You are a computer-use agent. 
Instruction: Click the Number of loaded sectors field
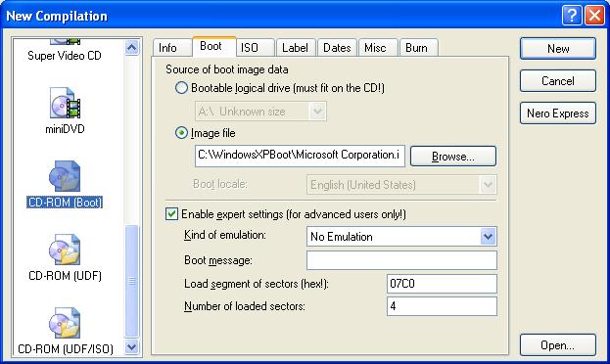(x=442, y=306)
